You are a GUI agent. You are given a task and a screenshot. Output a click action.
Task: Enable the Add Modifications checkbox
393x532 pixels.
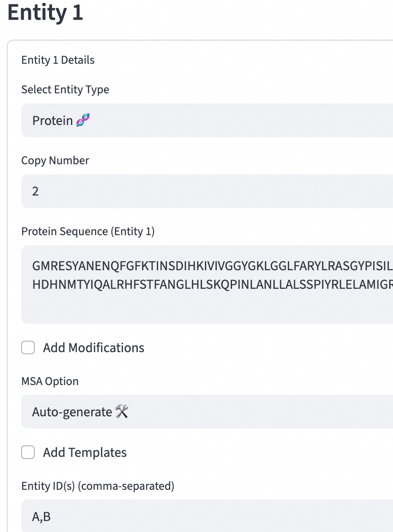[x=28, y=348]
